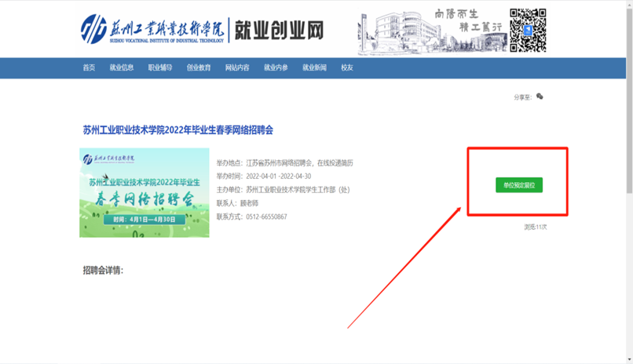Click the QR code in the header
Viewport: 633px width, 364px height.
(527, 30)
